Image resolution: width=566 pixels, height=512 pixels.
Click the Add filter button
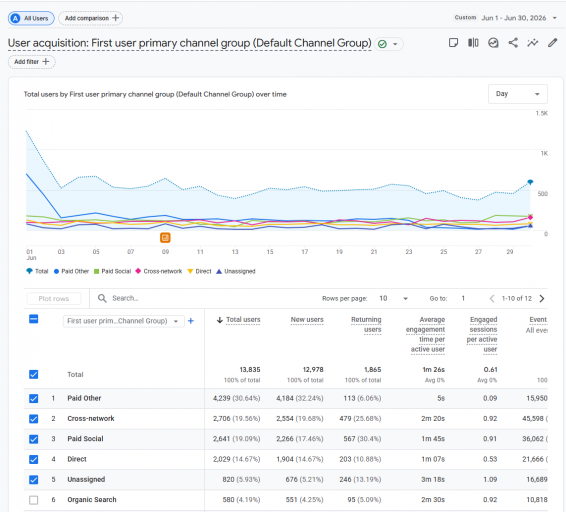coord(31,62)
